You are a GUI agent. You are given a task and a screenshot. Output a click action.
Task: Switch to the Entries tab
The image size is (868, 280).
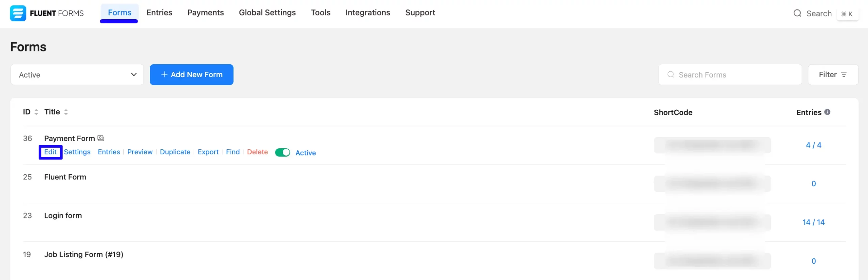coord(159,13)
